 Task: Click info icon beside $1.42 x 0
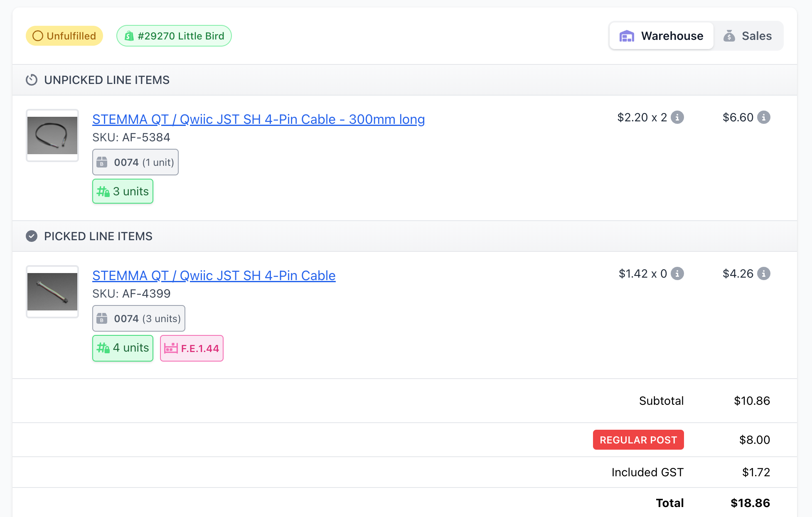pos(677,274)
